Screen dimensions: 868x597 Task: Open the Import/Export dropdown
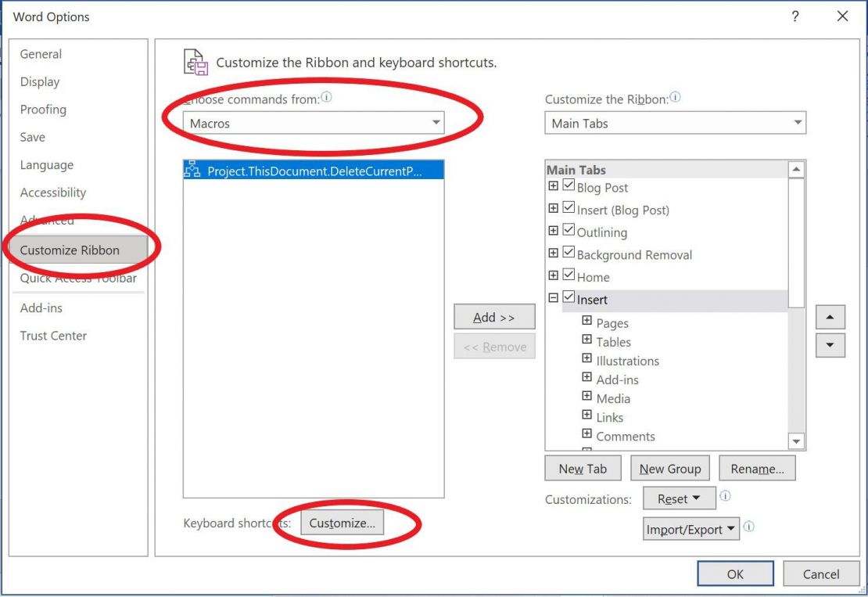690,528
